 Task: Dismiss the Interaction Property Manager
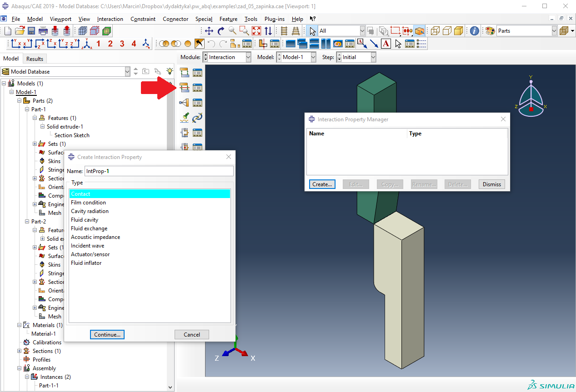[491, 184]
